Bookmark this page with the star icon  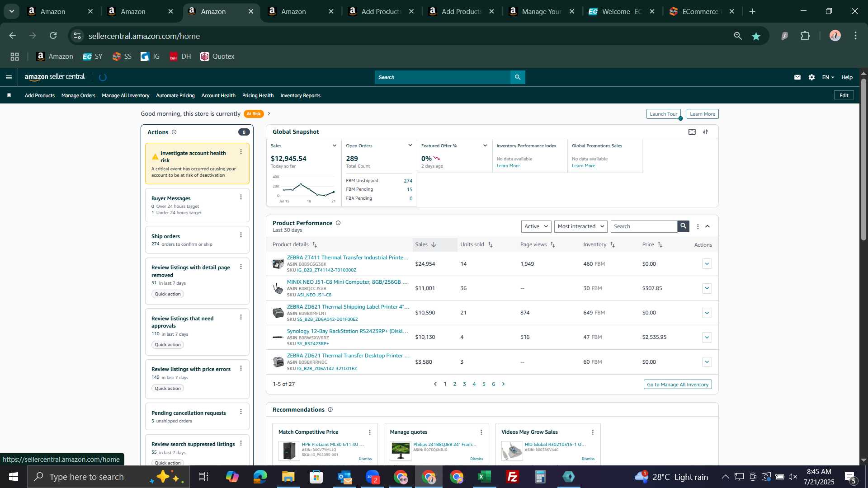click(x=756, y=36)
